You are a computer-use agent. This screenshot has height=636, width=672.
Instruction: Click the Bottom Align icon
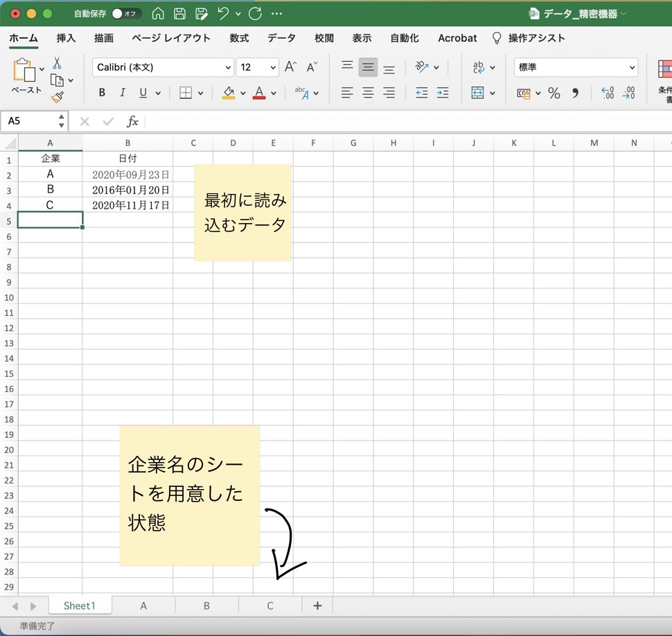click(x=389, y=69)
